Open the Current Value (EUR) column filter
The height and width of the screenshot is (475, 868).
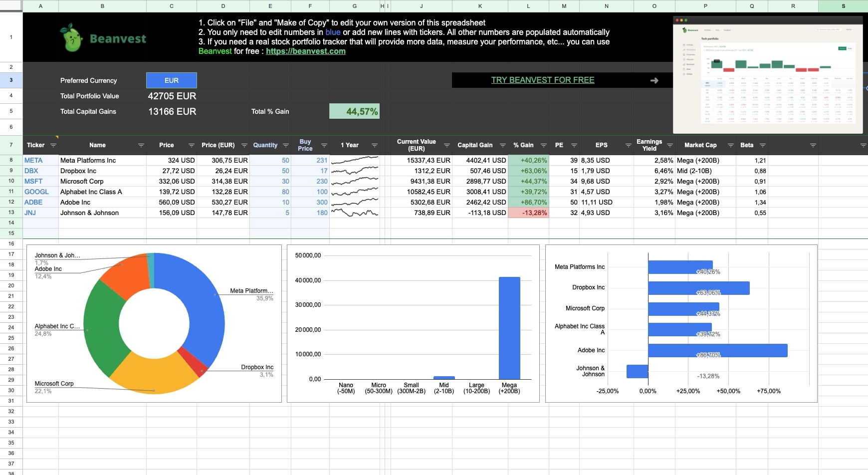tap(447, 145)
